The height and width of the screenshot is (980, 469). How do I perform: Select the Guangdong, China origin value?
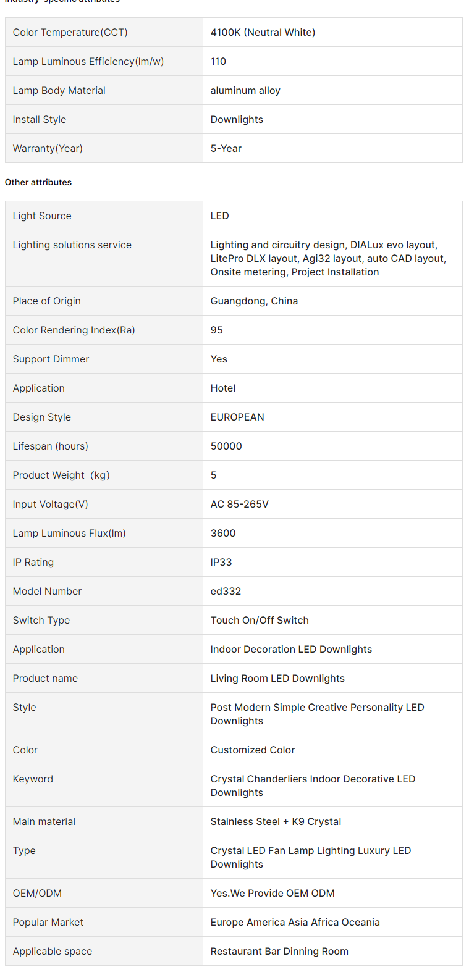(x=254, y=301)
